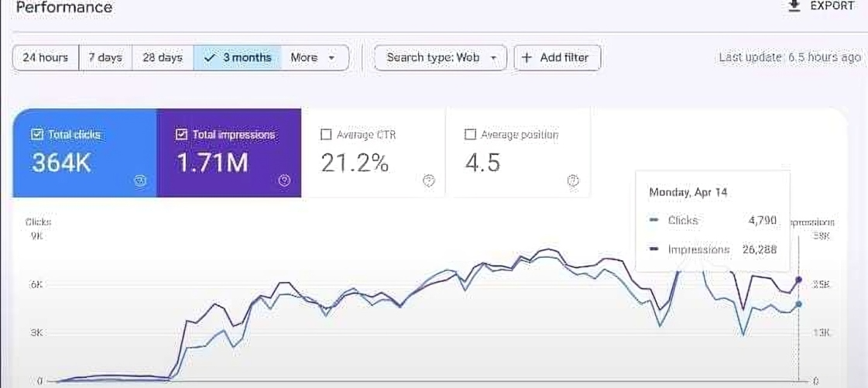868x388 pixels.
Task: Enable the Average position checkbox
Action: 470,135
